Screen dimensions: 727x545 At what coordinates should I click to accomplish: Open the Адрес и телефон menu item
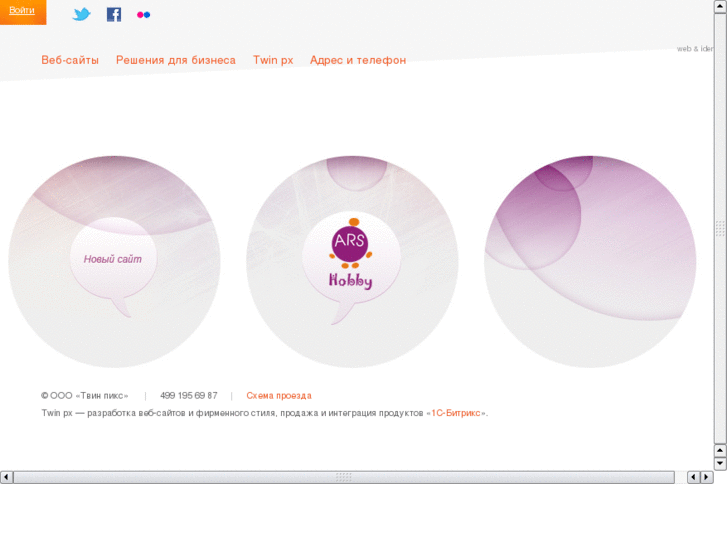tap(358, 60)
